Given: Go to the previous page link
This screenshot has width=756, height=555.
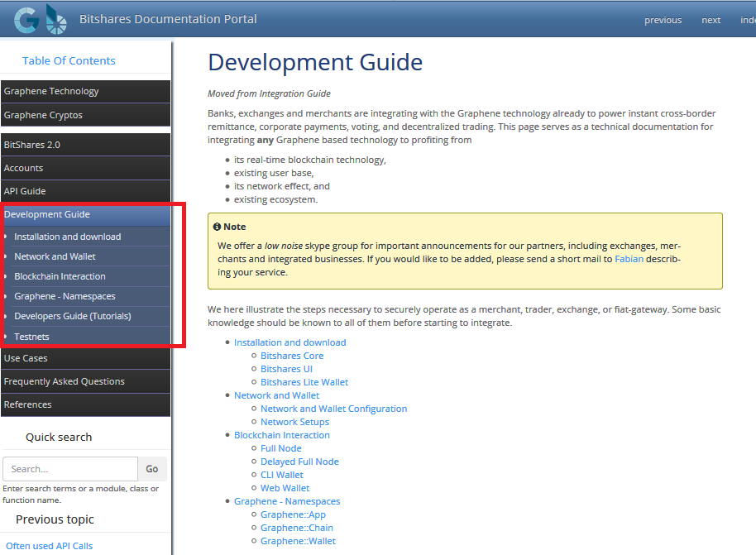Looking at the screenshot, I should [x=663, y=20].
